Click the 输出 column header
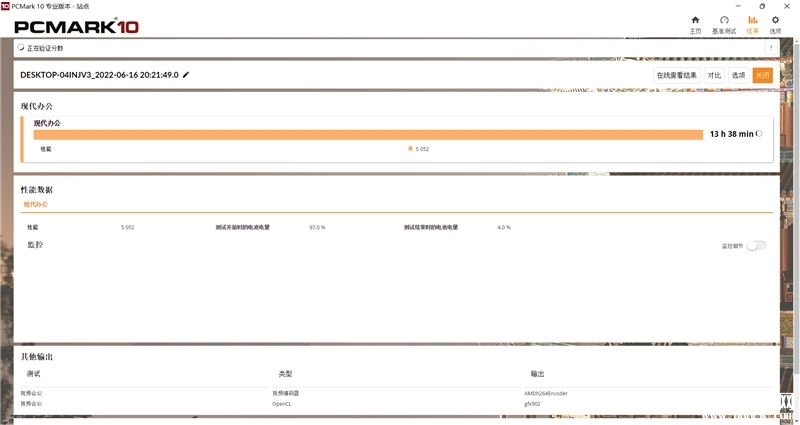Viewport: 800px width, 425px height. point(537,373)
